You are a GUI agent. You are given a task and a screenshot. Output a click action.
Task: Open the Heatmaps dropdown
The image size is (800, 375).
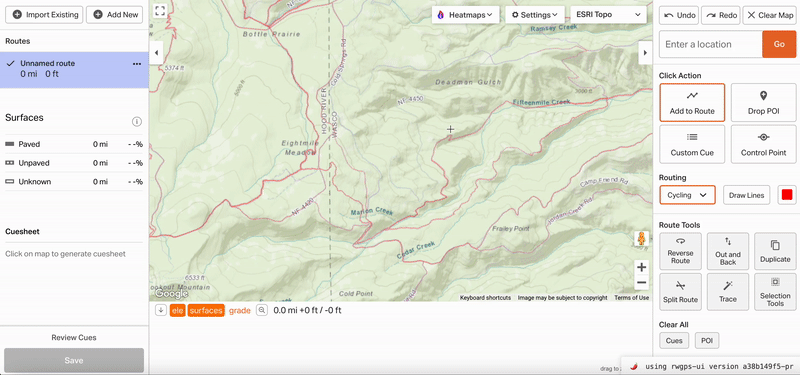[x=465, y=15]
